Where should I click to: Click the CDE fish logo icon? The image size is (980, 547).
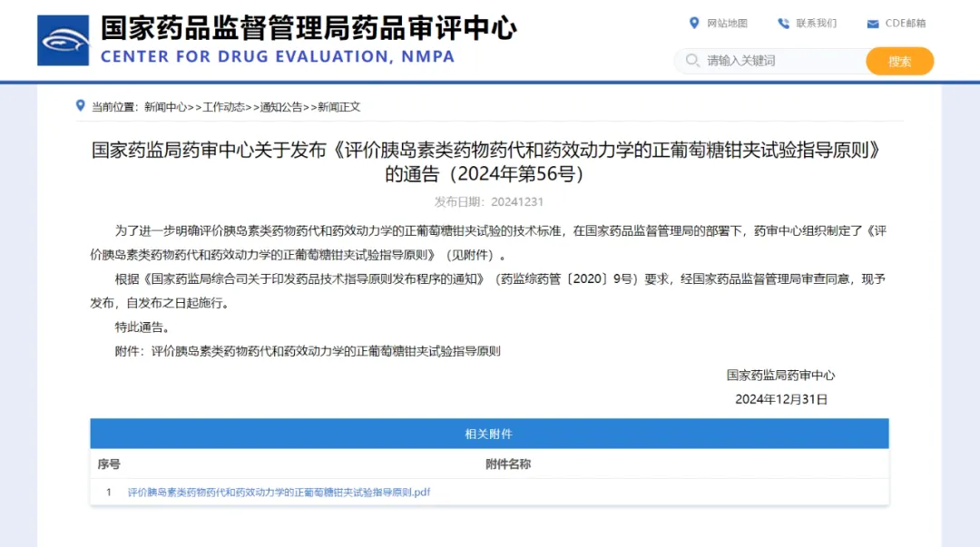[63, 40]
